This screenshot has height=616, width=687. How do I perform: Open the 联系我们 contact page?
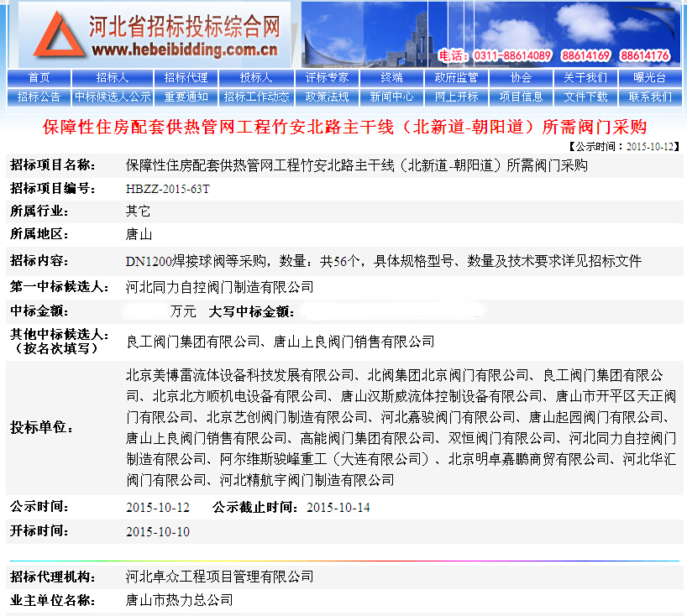pyautogui.click(x=650, y=97)
